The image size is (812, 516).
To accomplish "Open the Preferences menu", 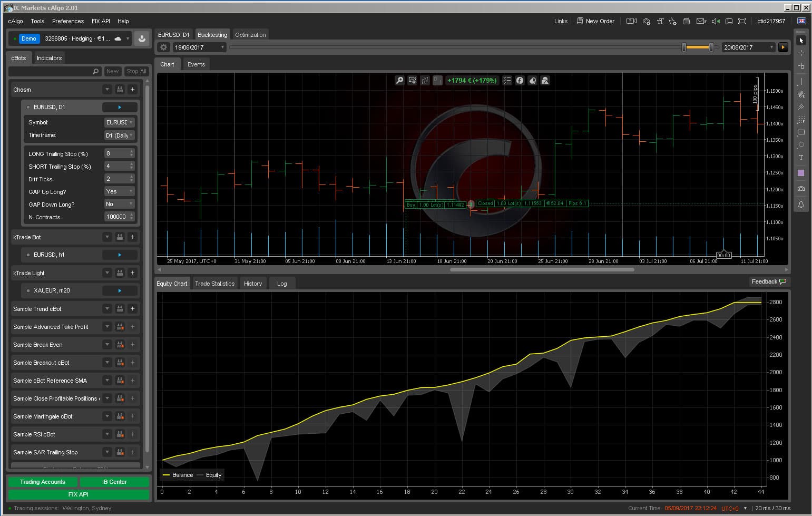I will coord(68,21).
